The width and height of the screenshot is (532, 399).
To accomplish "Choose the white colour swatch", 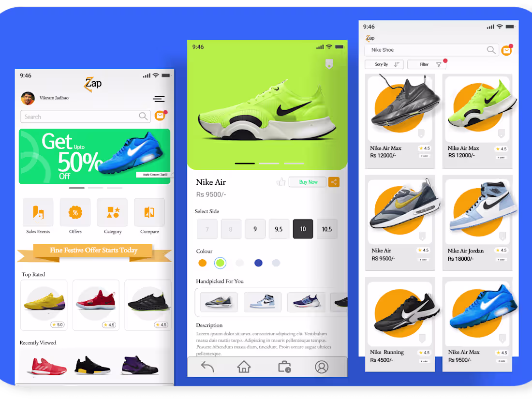I will (x=239, y=263).
